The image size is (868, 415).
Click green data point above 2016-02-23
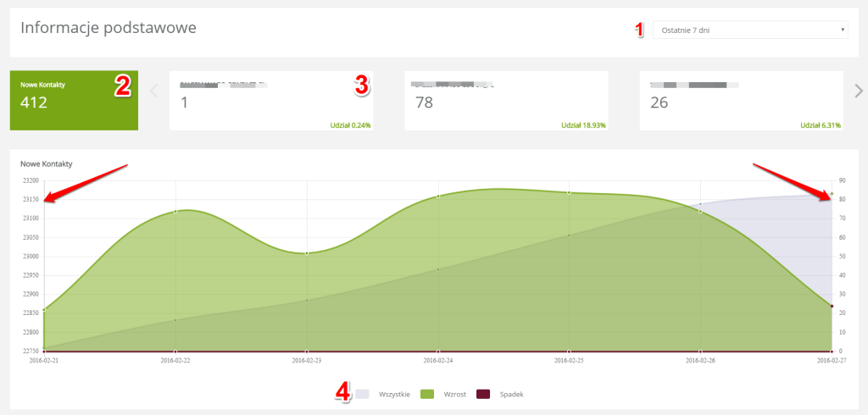coord(307,253)
